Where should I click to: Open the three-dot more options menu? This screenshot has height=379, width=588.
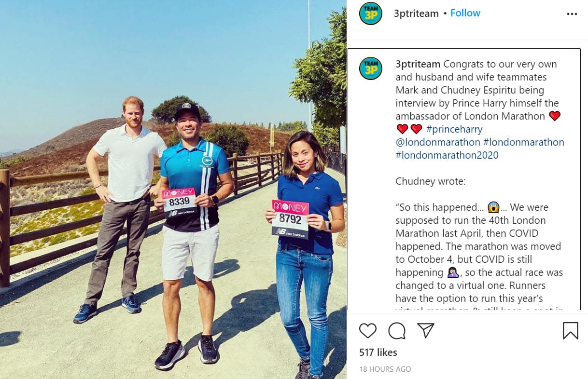point(572,14)
